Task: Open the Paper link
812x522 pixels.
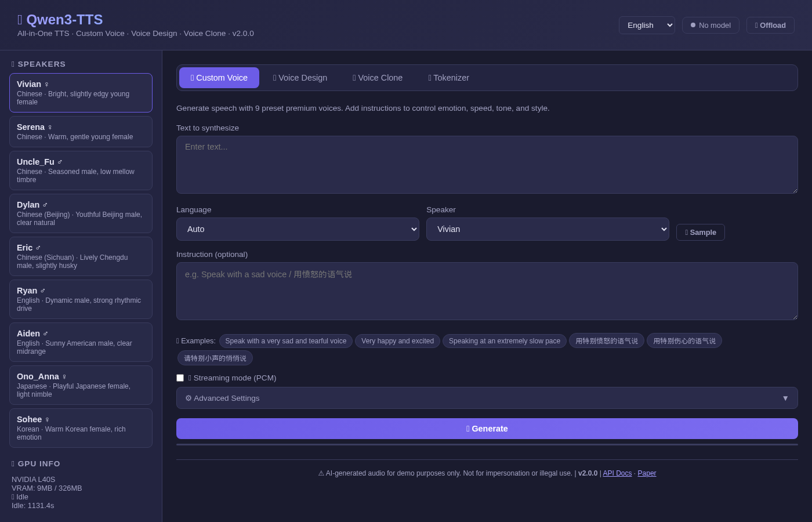Action: [647, 473]
